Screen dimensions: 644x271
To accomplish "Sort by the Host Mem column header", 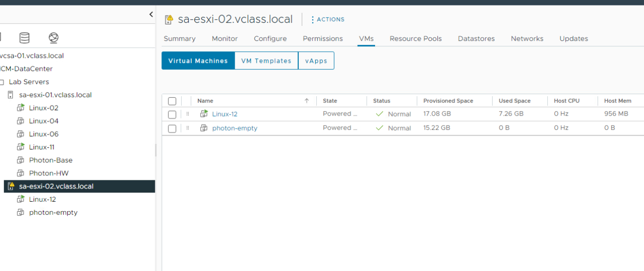I will [618, 101].
